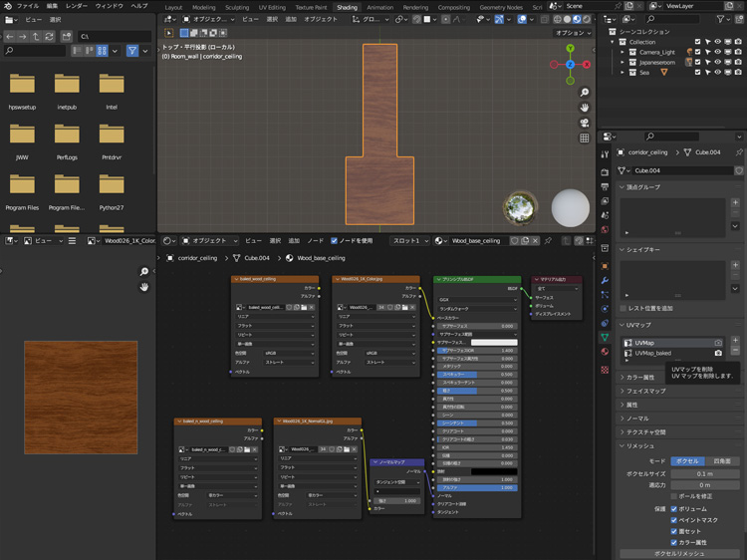Select the 四角面 remesh mode button
Screen dimensions: 747x560
coord(723,461)
